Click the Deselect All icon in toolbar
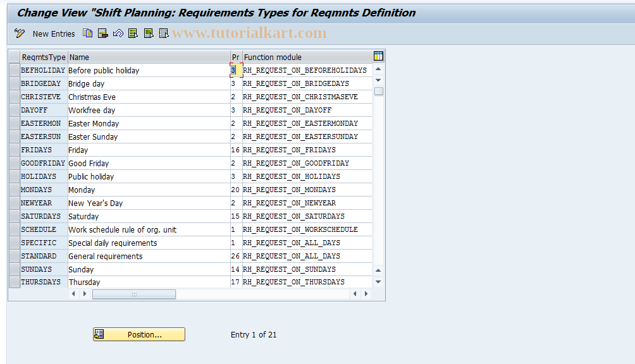635x364 pixels. pyautogui.click(x=164, y=33)
